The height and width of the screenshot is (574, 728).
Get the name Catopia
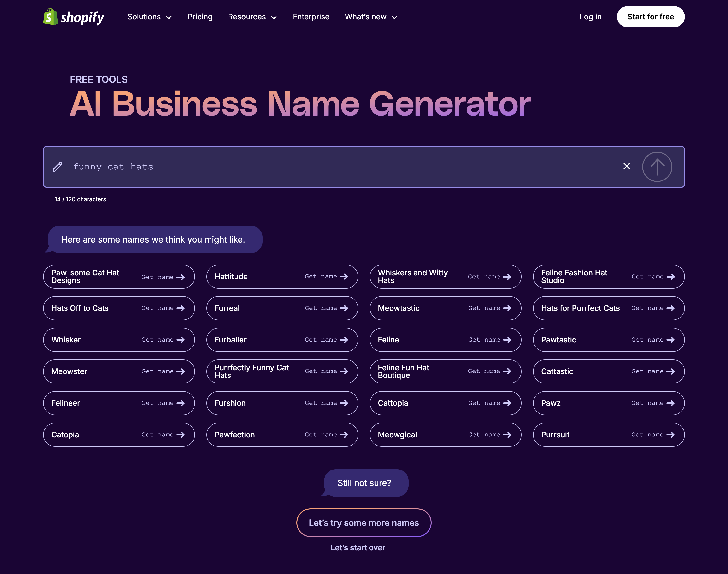pyautogui.click(x=163, y=435)
